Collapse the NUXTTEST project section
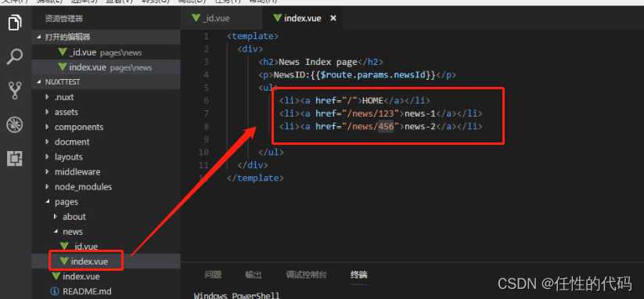Screen dimensions: 644x299 (x=106, y=81)
